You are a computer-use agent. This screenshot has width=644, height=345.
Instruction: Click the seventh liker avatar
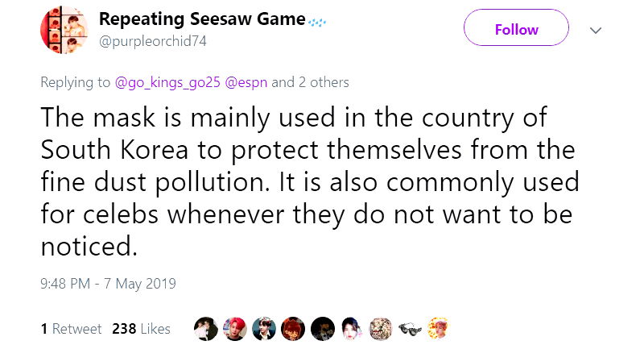coord(379,328)
